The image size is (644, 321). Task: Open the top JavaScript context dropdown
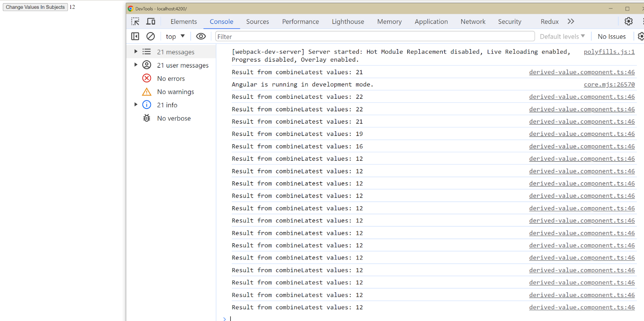tap(175, 37)
